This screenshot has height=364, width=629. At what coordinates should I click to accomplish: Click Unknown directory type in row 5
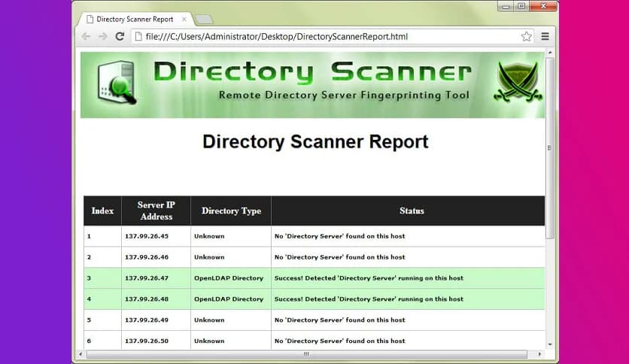pos(209,320)
